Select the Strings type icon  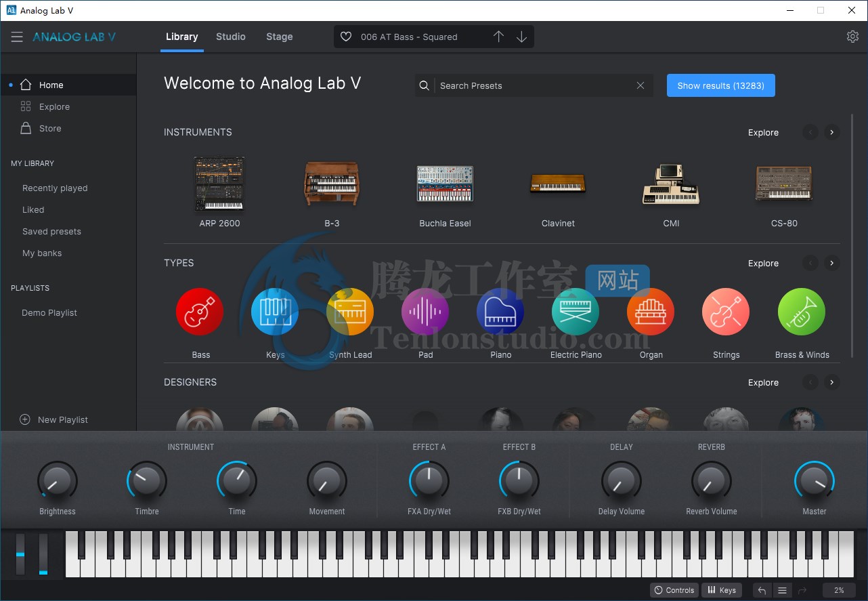[726, 312]
